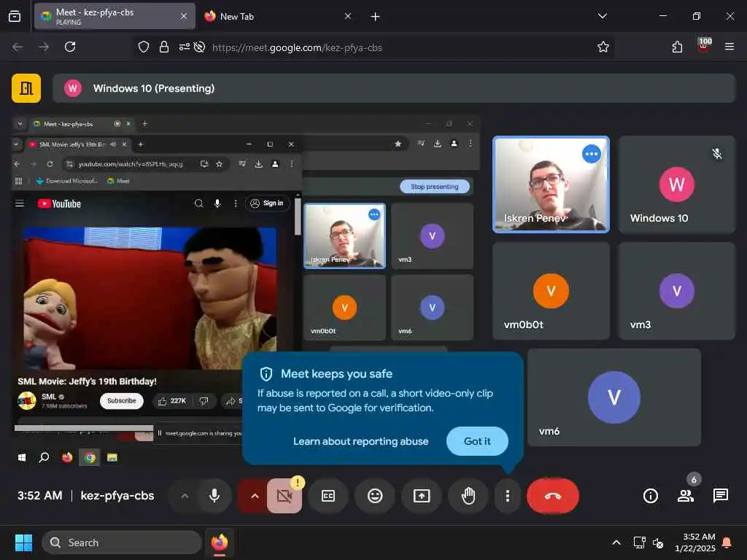Open notifications bell in taskbar
The width and height of the screenshot is (747, 560).
coord(727,542)
